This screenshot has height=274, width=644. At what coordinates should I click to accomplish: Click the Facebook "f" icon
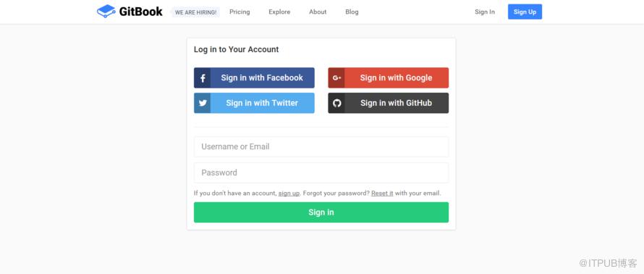tap(203, 78)
